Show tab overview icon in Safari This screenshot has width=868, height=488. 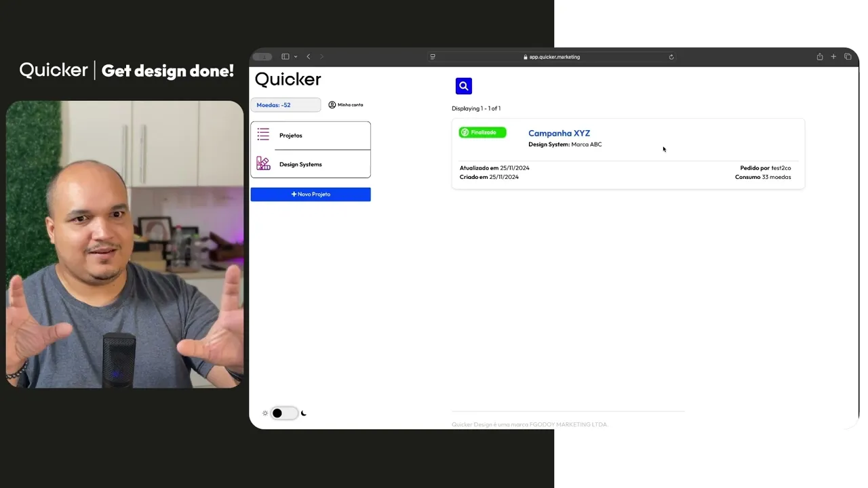pos(848,57)
